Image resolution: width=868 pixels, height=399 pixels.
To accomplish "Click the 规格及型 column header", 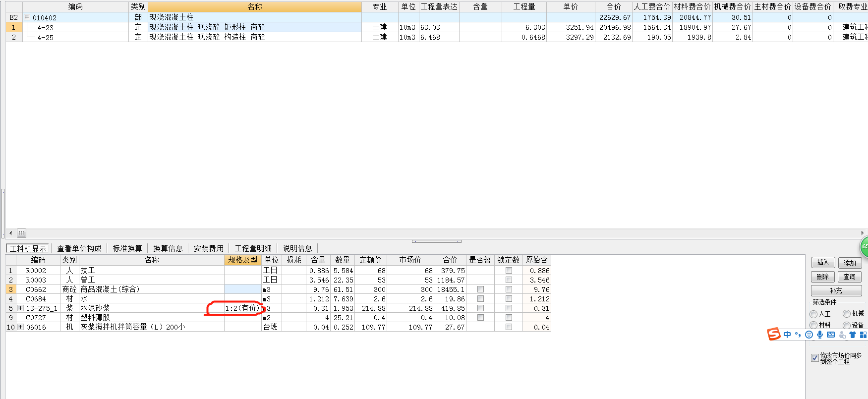I will coord(243,260).
